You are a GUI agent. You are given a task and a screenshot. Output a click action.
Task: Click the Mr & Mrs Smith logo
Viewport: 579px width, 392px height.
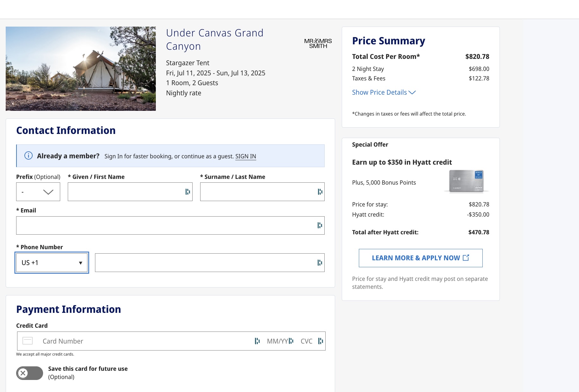318,43
